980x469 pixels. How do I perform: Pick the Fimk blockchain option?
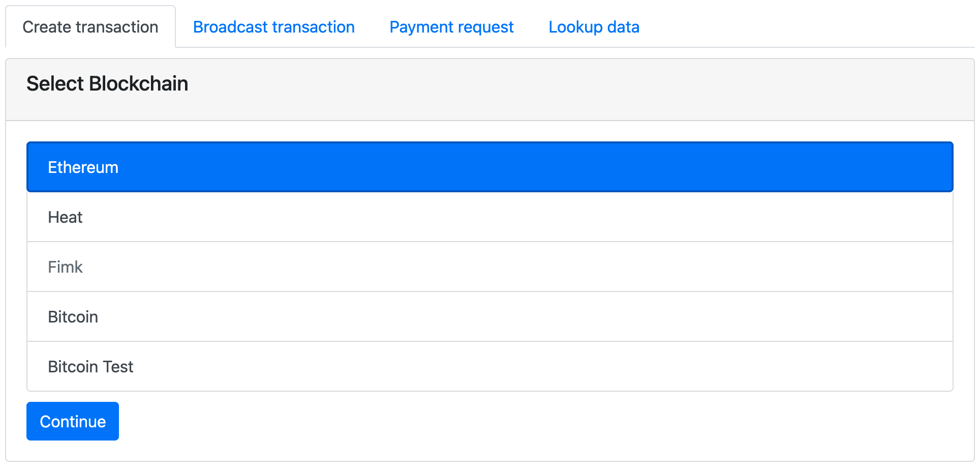[490, 267]
